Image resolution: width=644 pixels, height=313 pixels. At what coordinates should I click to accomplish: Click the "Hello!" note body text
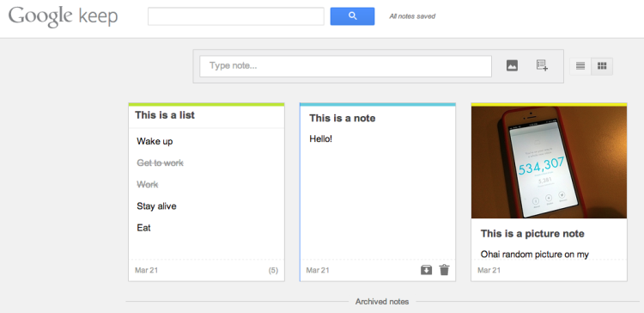pos(321,139)
